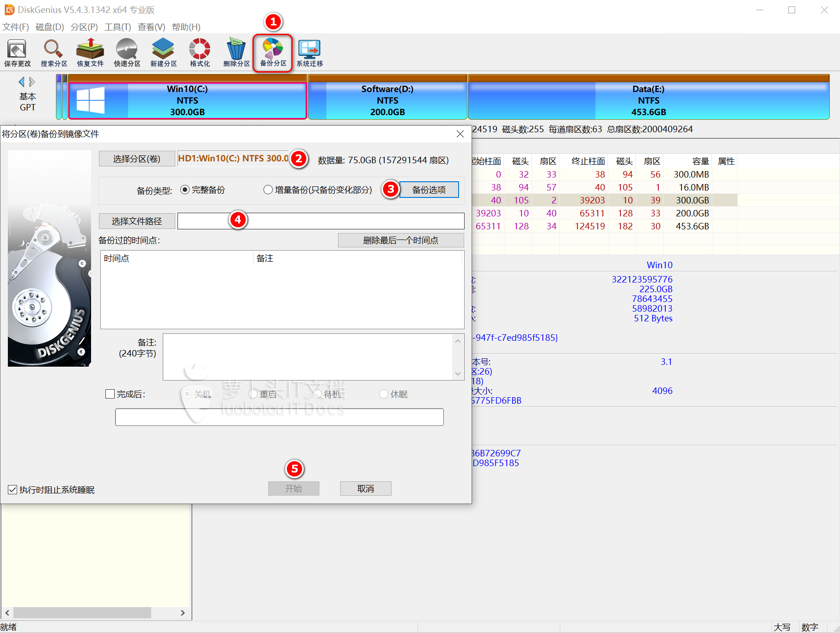The height and width of the screenshot is (633, 840).
Task: Click the 格式化 (Format) toolbar icon
Action: coord(200,53)
